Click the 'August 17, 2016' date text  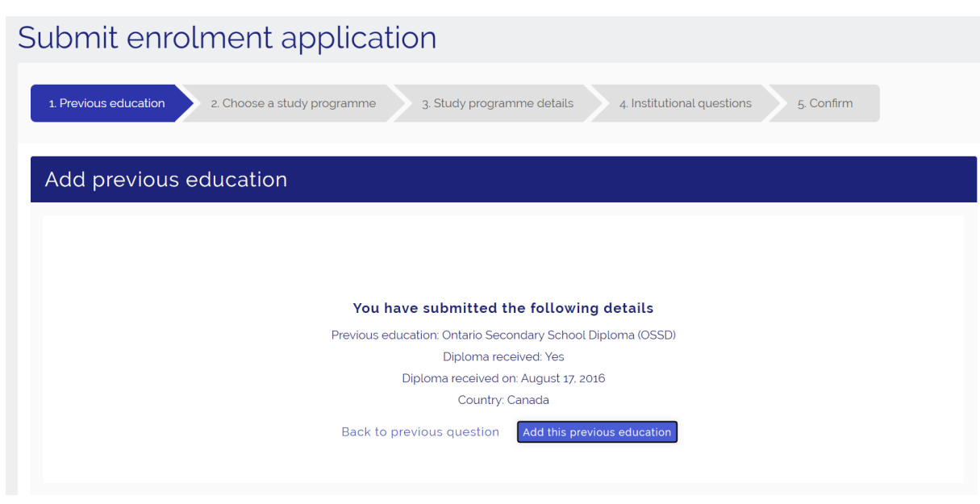click(563, 378)
